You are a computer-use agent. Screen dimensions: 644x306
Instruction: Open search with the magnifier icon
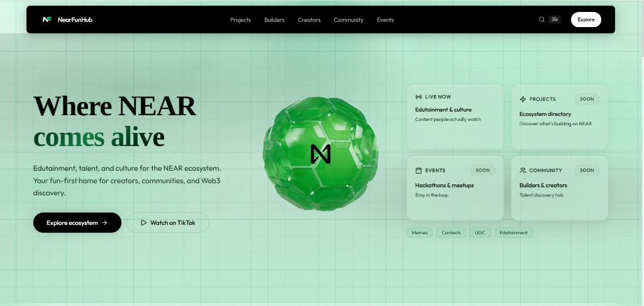(541, 20)
